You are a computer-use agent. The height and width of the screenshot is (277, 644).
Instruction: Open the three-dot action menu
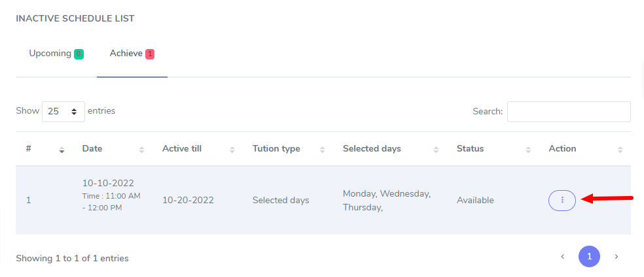tap(562, 200)
